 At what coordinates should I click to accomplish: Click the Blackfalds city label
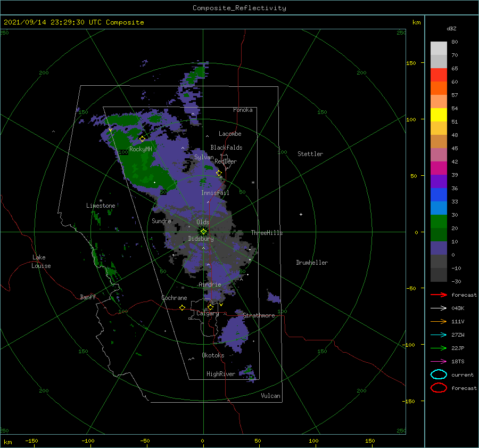coord(226,148)
